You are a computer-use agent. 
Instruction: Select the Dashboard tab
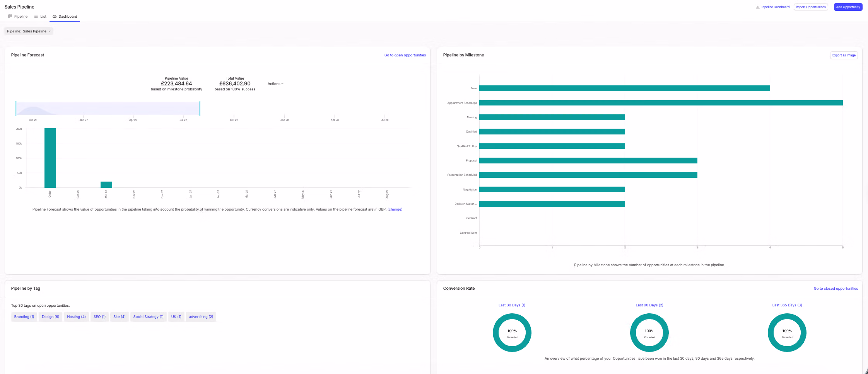point(65,17)
